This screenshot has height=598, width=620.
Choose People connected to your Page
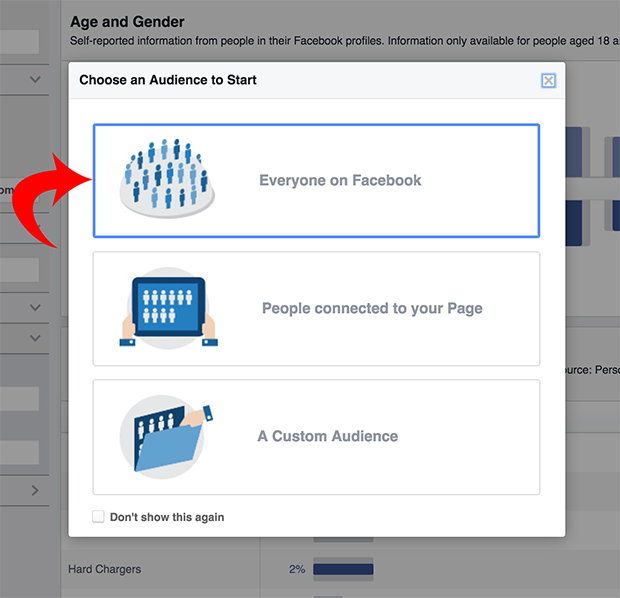click(x=316, y=308)
